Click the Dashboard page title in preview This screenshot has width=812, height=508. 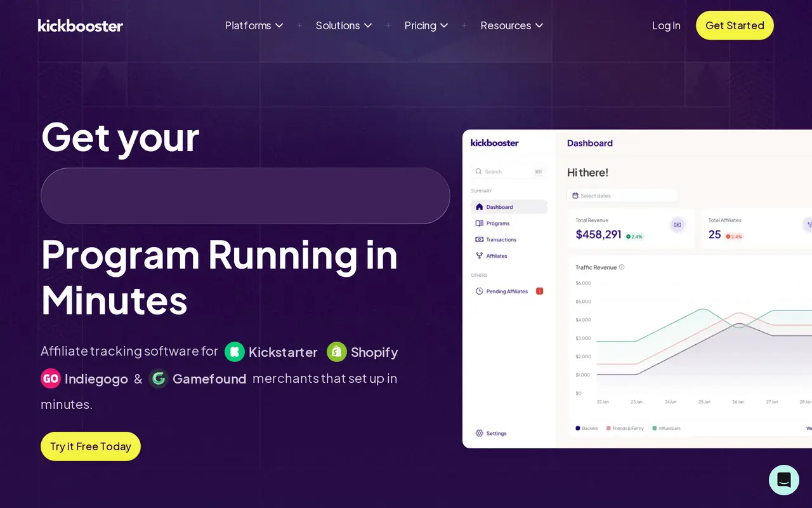coord(590,143)
